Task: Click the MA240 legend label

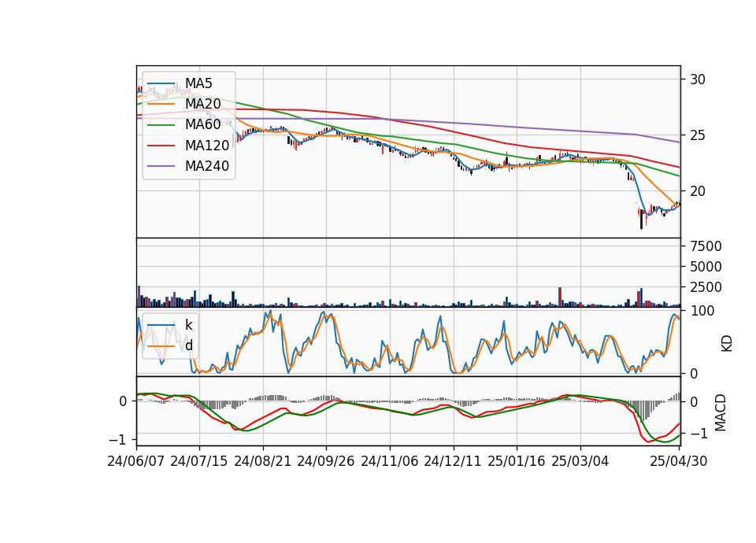Action: 207,166
